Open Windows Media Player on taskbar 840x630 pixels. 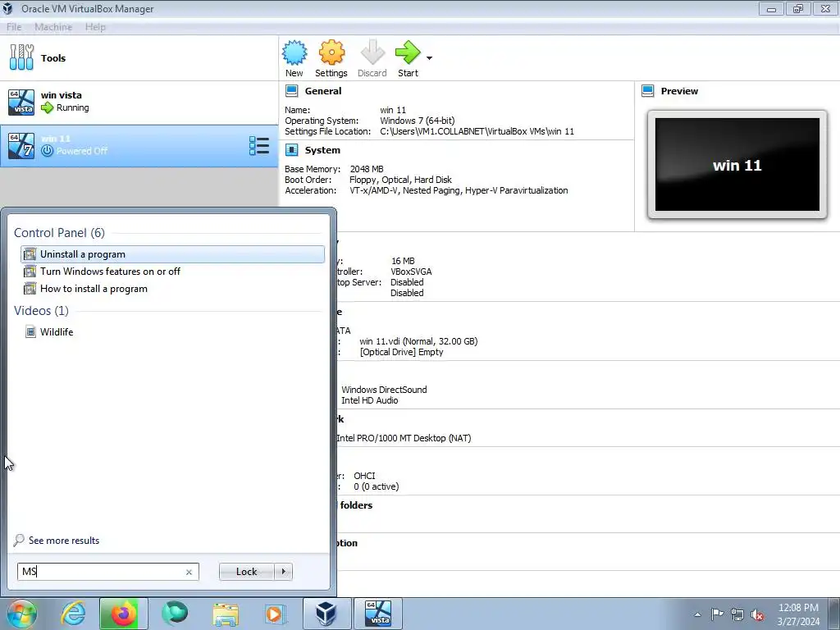(x=276, y=614)
